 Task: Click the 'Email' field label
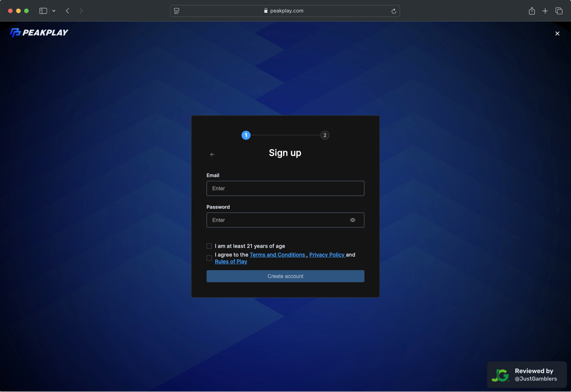click(x=213, y=175)
